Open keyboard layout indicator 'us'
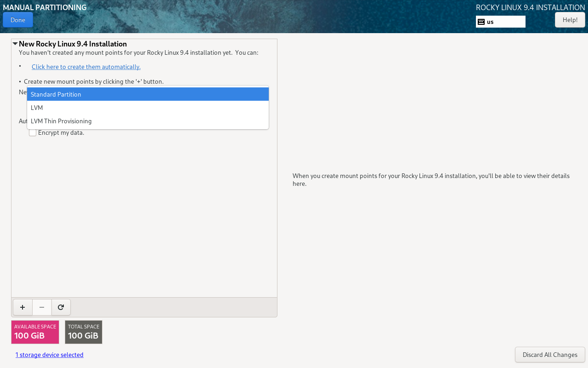The height and width of the screenshot is (368, 588). (501, 22)
